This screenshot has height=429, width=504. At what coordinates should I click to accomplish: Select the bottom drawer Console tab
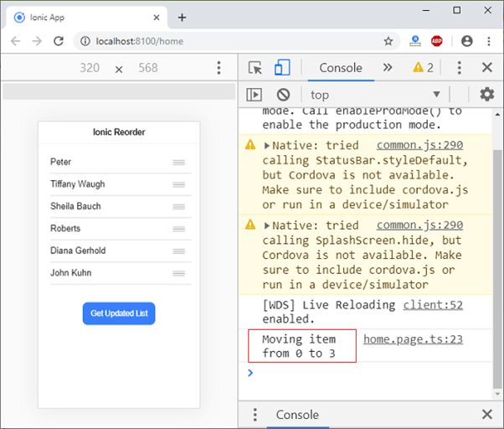297,415
